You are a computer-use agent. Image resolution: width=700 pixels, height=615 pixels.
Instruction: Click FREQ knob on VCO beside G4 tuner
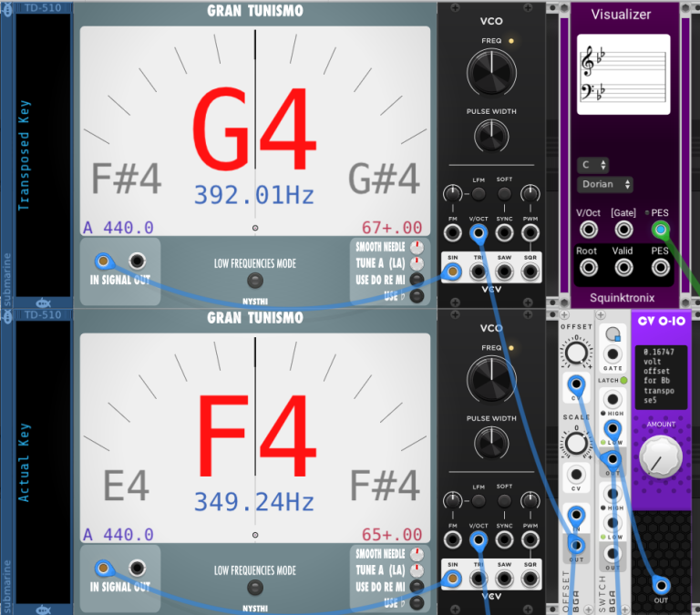click(x=491, y=72)
